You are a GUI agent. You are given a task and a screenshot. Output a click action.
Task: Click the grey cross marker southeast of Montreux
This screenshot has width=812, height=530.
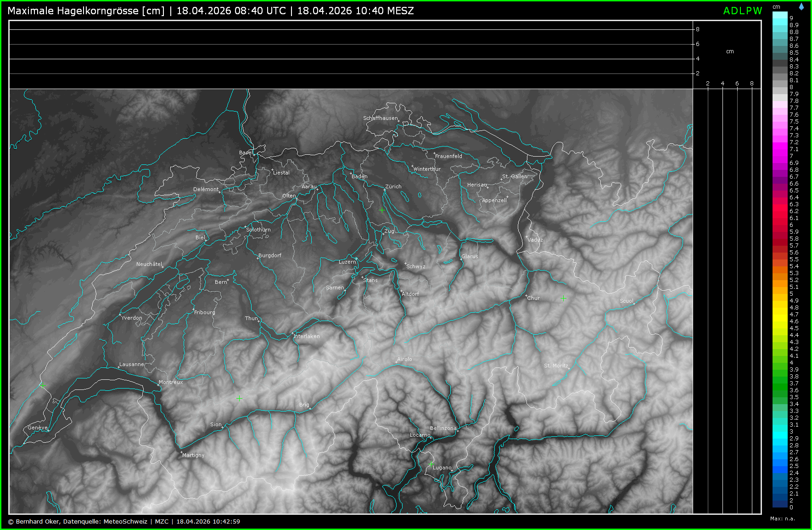point(239,398)
